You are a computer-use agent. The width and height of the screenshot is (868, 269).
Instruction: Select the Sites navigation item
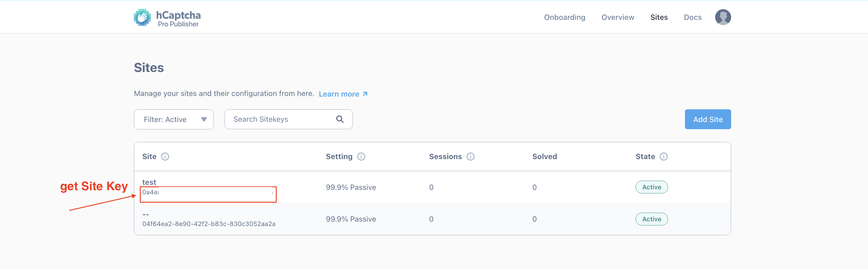659,17
